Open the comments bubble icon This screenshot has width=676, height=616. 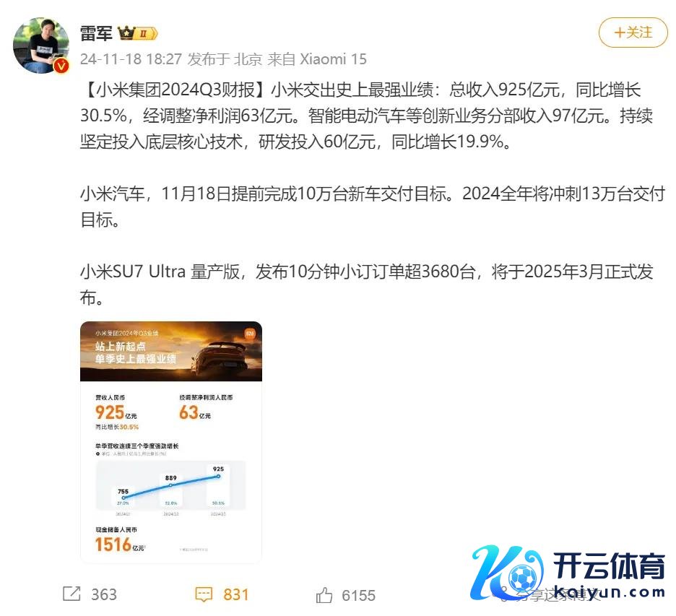click(204, 594)
